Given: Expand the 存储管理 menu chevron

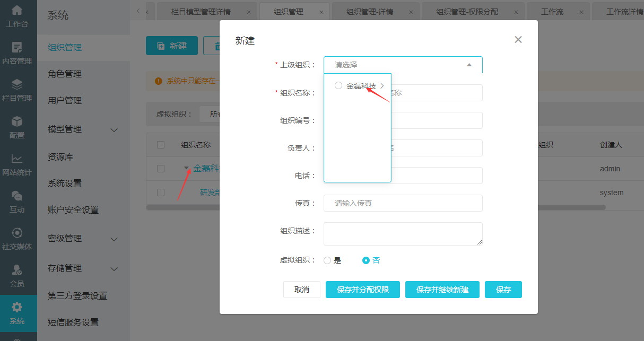Looking at the screenshot, I should [x=114, y=269].
